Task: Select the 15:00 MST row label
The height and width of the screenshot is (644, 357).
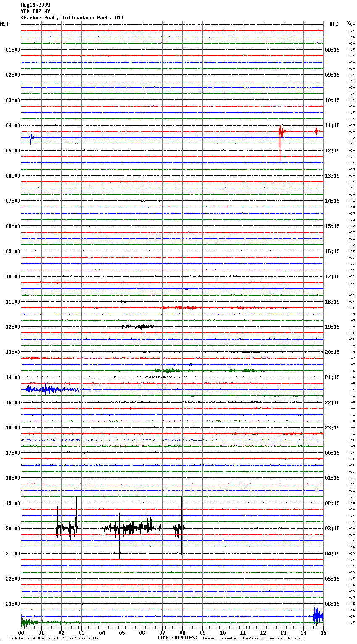Action: (x=13, y=403)
